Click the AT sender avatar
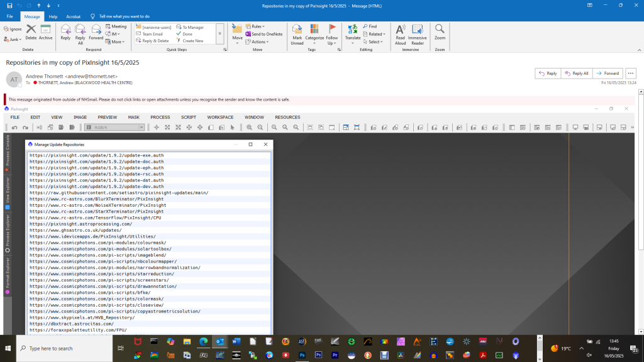The image size is (644, 362). [x=14, y=79]
